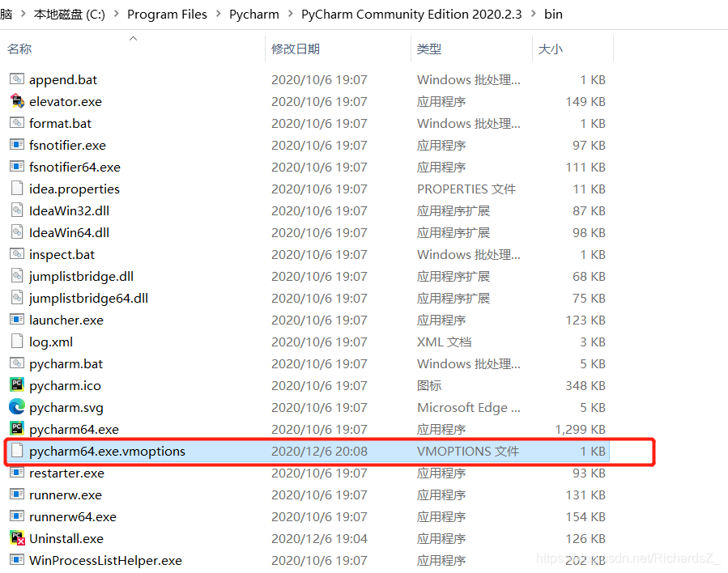This screenshot has height=573, width=728.
Task: Click the 2020/12/6 20:08 modified date
Action: pyautogui.click(x=319, y=451)
